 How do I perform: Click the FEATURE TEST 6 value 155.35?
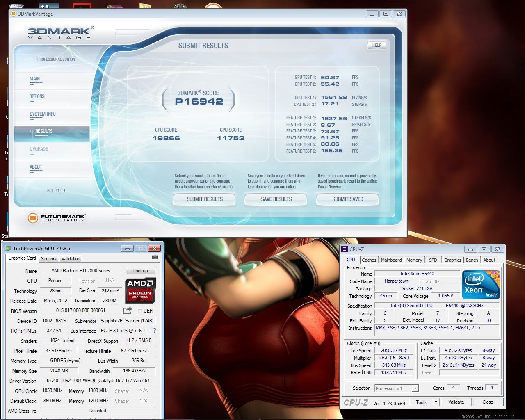click(x=331, y=151)
